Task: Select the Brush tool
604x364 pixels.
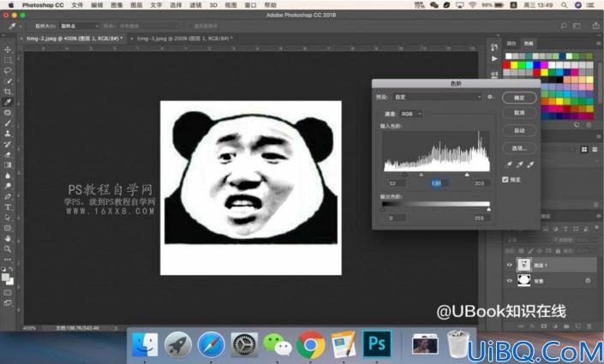Action: pos(8,123)
